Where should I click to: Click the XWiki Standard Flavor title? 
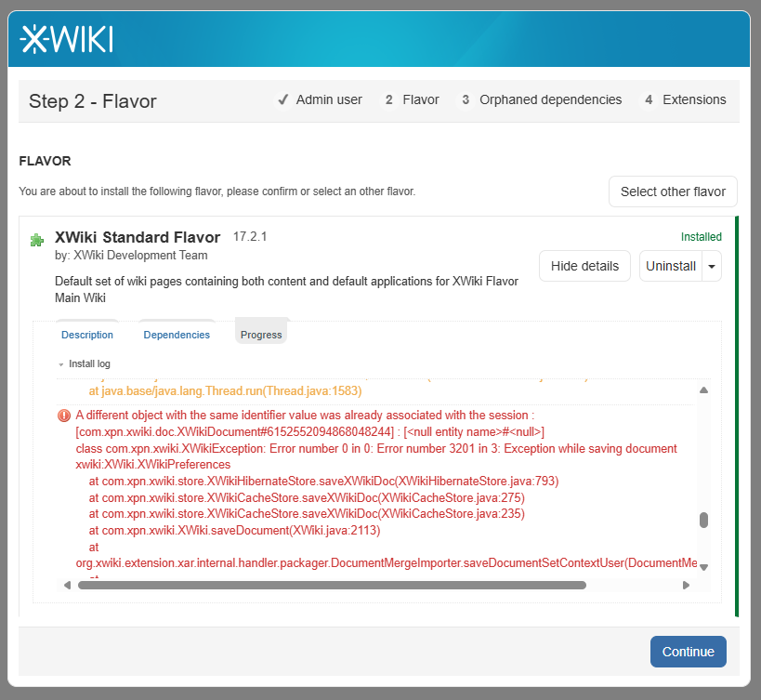tap(138, 237)
